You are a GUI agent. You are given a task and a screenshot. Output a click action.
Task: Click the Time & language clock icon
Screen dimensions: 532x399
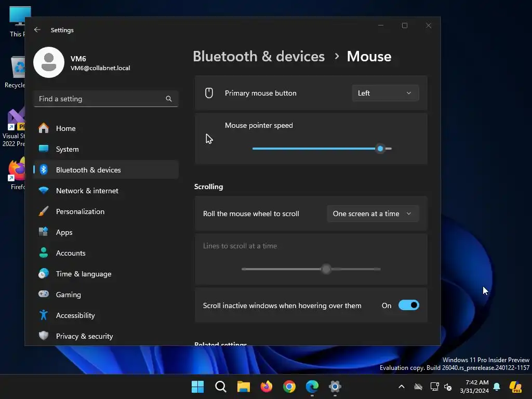44,273
